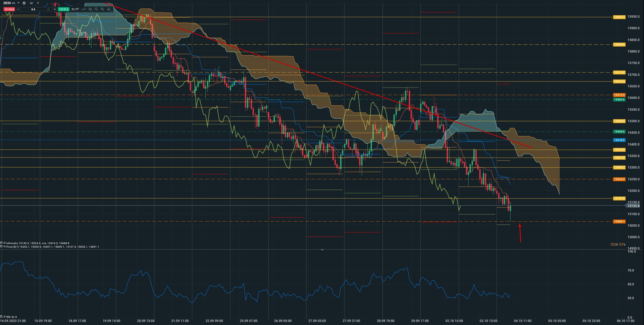Open the DE30 instrument info icon
Viewport: 644px width, 325px height.
(x=24, y=3)
